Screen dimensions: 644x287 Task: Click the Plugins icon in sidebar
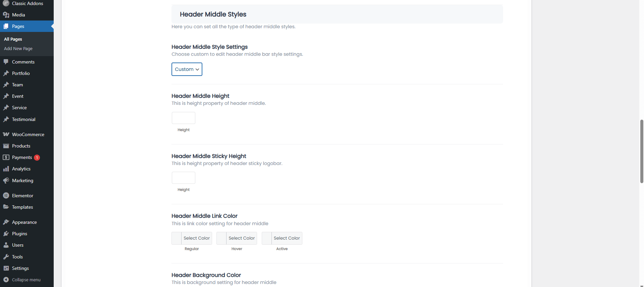6,234
